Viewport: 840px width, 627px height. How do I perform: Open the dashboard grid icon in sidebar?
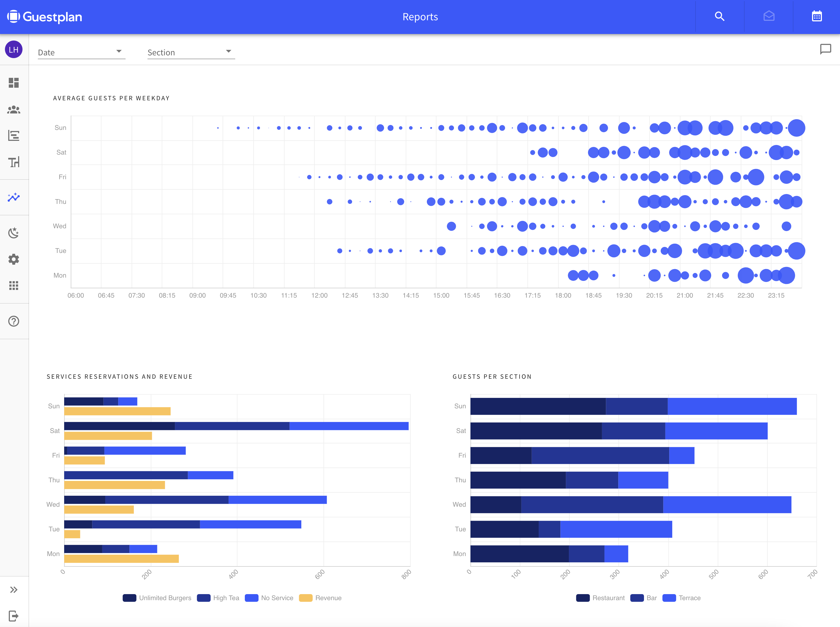(x=14, y=83)
